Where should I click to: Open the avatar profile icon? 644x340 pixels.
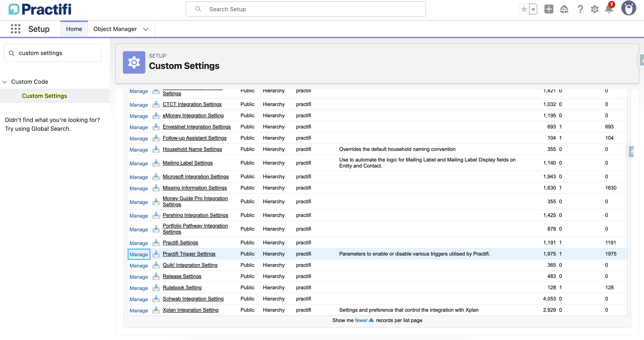[x=629, y=8]
